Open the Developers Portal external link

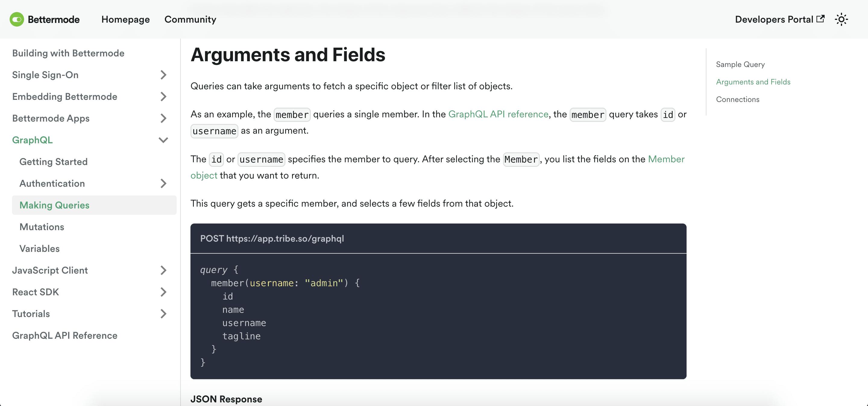pos(779,19)
